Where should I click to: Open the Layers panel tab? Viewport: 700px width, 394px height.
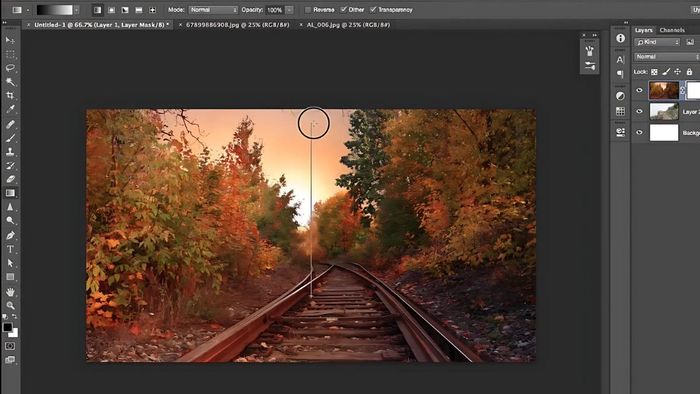[x=643, y=30]
